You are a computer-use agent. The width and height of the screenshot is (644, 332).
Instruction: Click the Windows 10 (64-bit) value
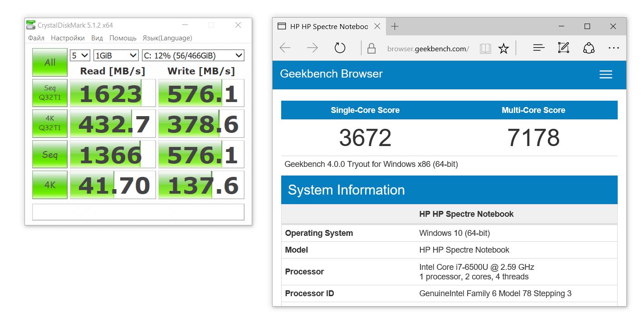click(x=454, y=233)
